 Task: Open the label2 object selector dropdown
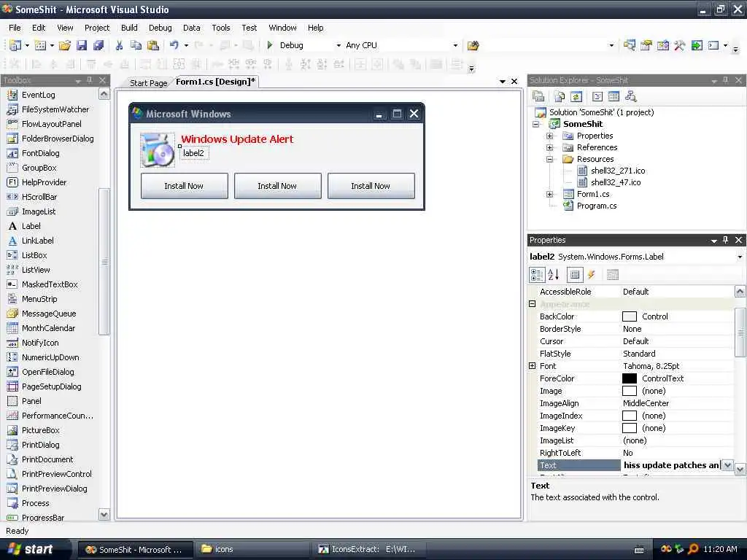coord(740,257)
